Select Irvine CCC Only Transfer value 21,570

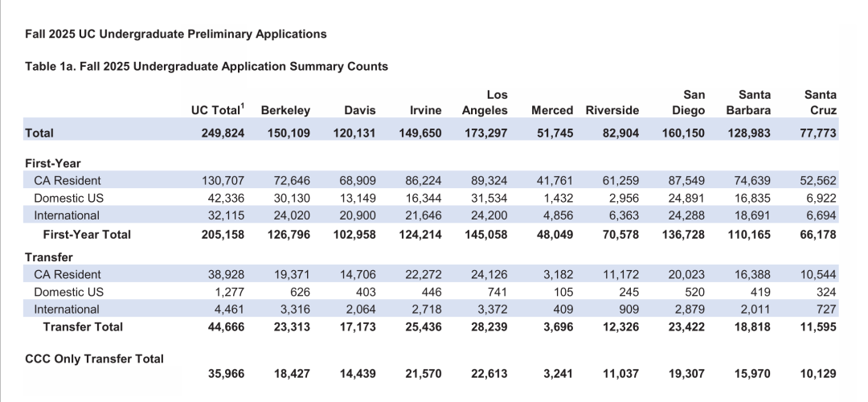coord(424,374)
